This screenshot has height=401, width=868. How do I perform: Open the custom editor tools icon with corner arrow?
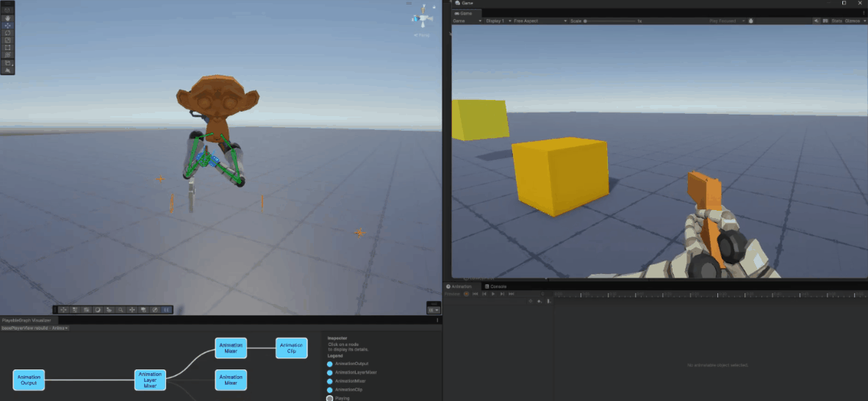pyautogui.click(x=7, y=63)
